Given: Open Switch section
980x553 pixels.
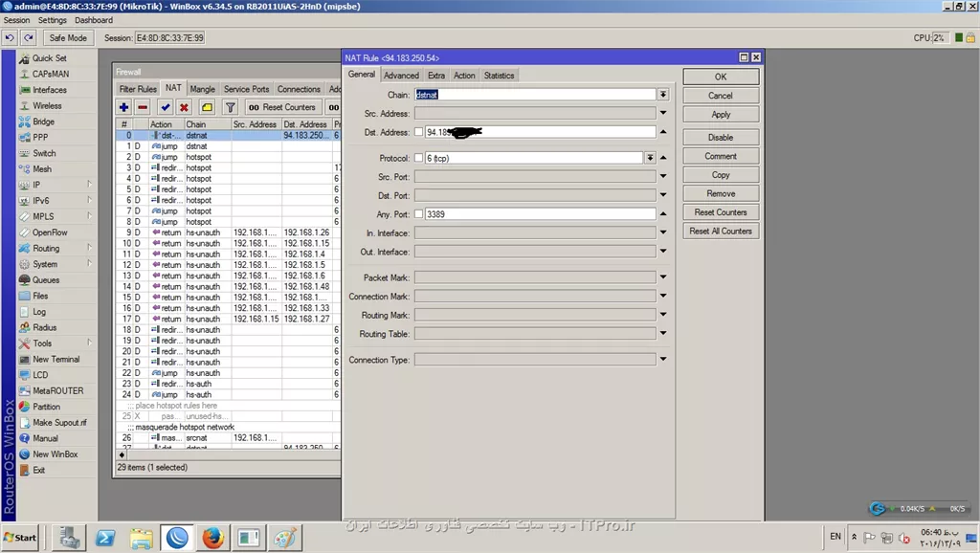Looking at the screenshot, I should coord(44,153).
